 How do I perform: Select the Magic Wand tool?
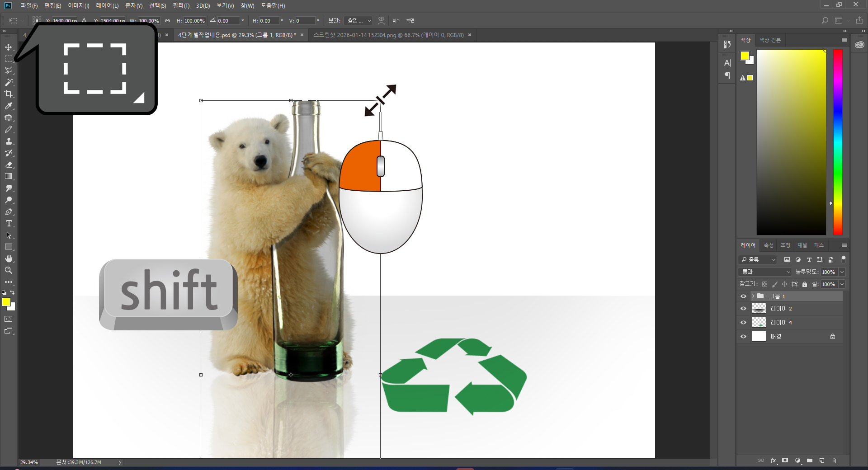click(9, 82)
